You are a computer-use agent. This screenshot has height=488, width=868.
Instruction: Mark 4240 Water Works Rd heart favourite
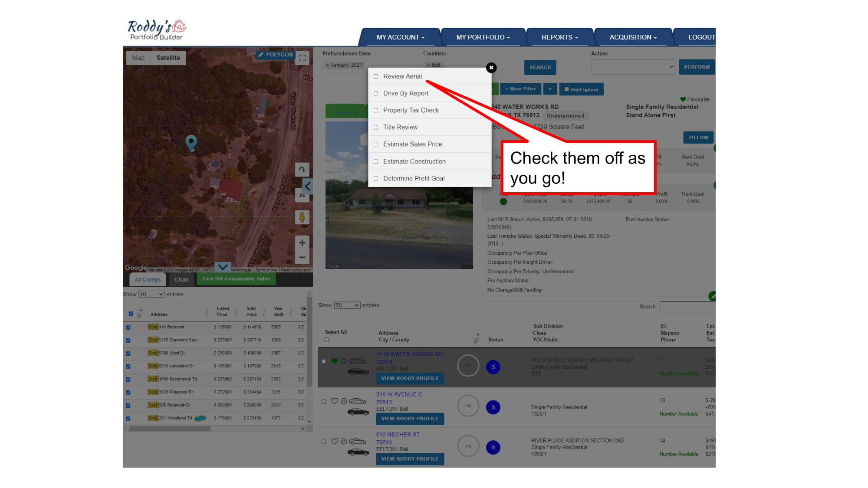(x=334, y=361)
